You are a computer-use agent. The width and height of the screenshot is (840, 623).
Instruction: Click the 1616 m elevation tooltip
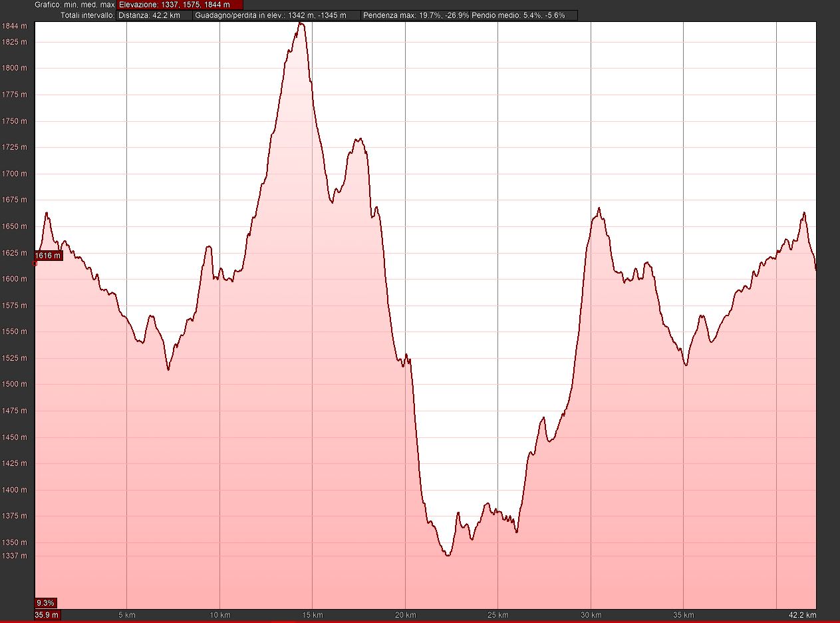point(49,256)
